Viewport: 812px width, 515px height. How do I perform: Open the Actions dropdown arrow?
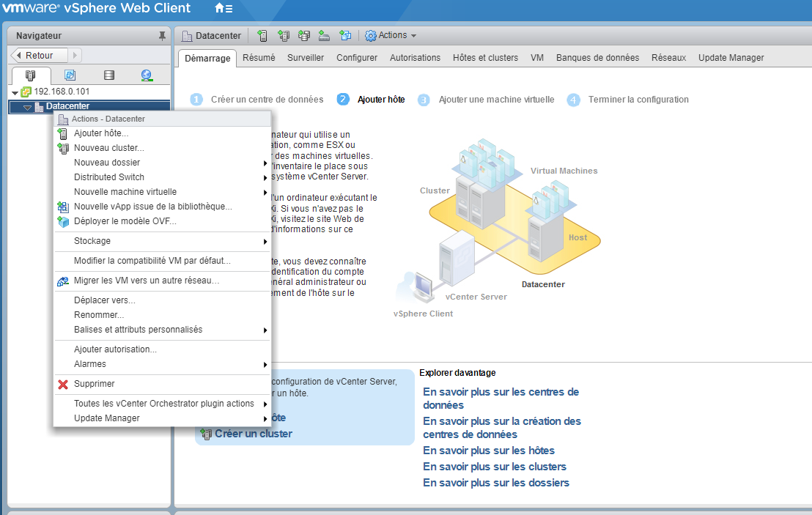413,36
